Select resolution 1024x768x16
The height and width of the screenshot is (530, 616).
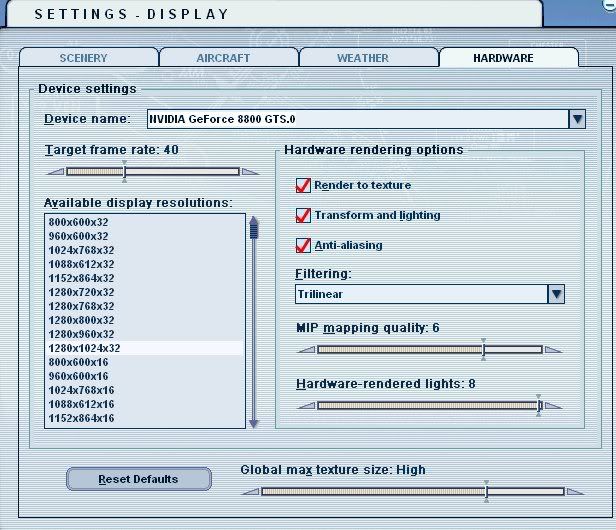(145, 390)
